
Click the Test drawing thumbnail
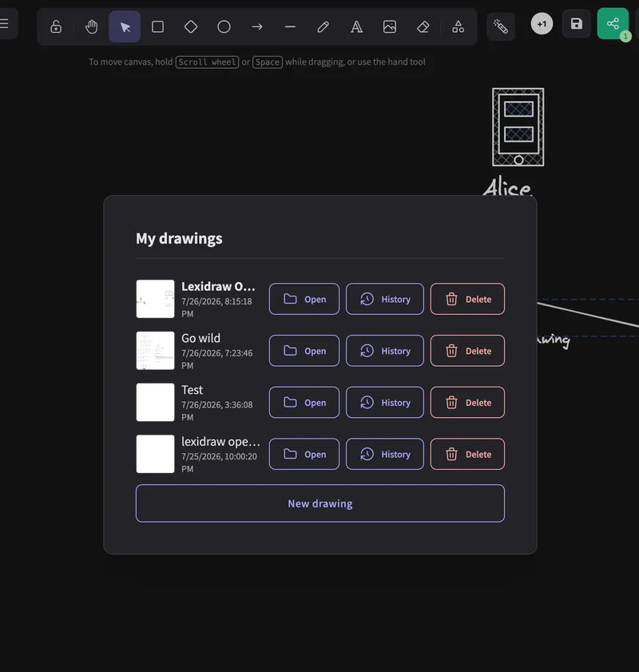(x=155, y=403)
